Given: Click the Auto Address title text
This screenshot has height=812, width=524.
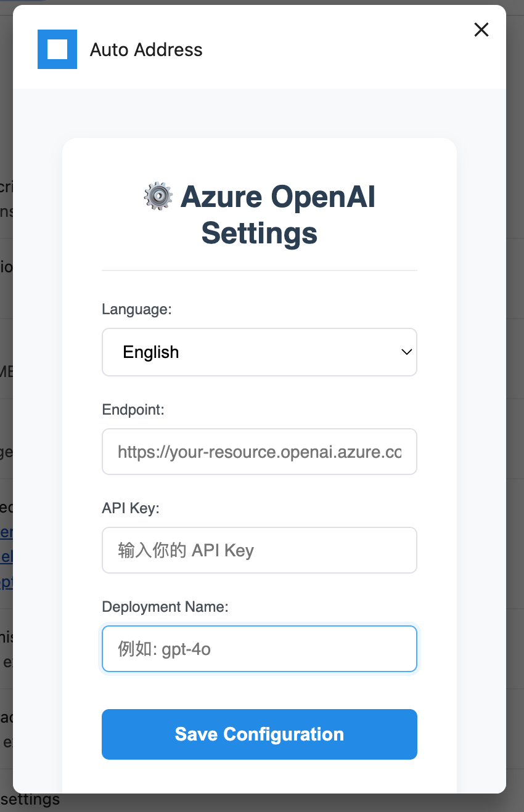Looking at the screenshot, I should pyautogui.click(x=147, y=49).
